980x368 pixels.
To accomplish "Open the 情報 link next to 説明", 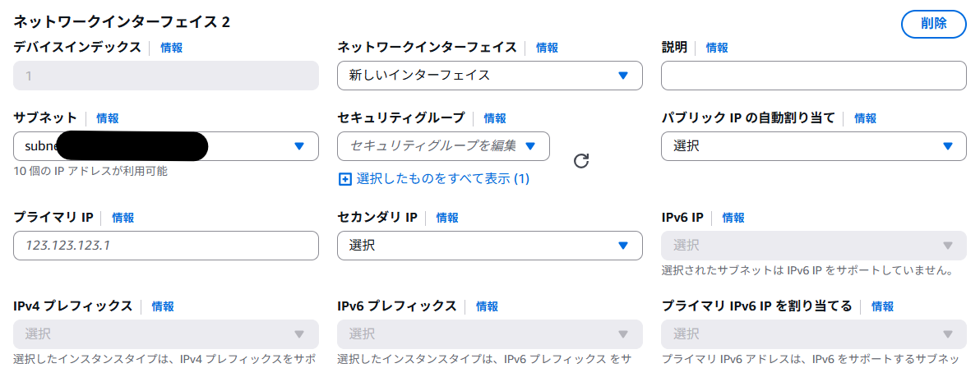I will 717,48.
